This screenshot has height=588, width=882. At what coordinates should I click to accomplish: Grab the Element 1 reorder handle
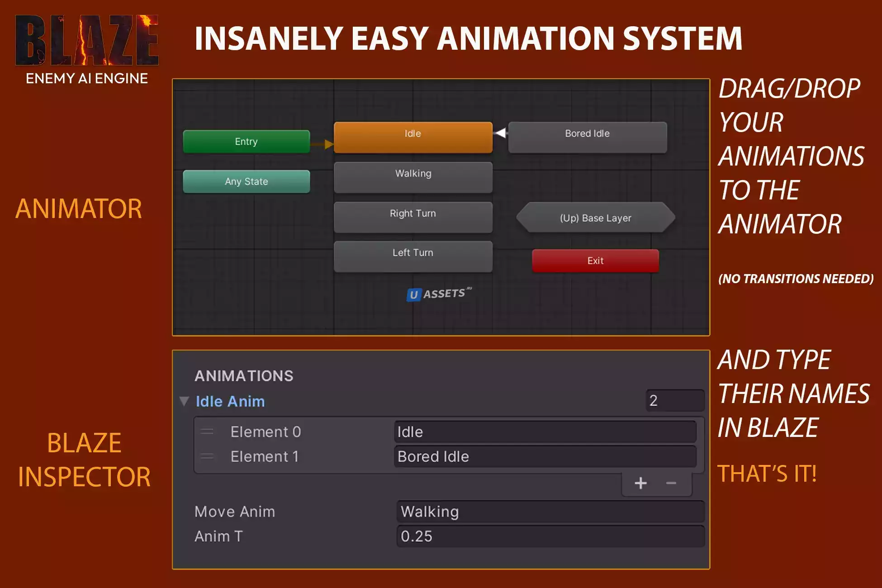pos(207,457)
